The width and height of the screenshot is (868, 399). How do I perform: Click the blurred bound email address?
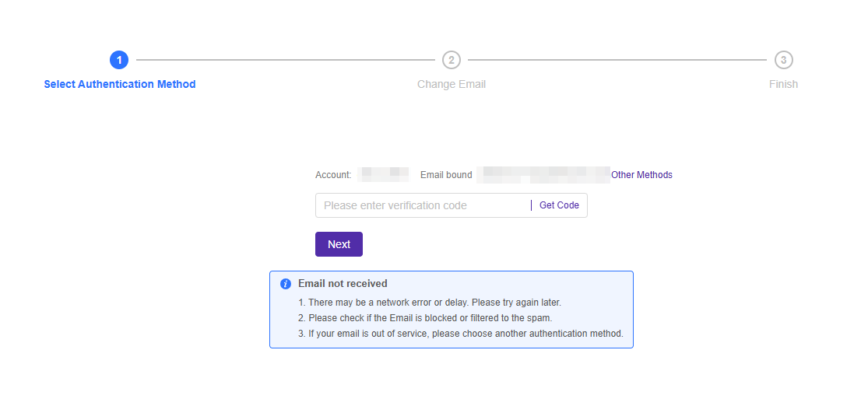(x=543, y=174)
